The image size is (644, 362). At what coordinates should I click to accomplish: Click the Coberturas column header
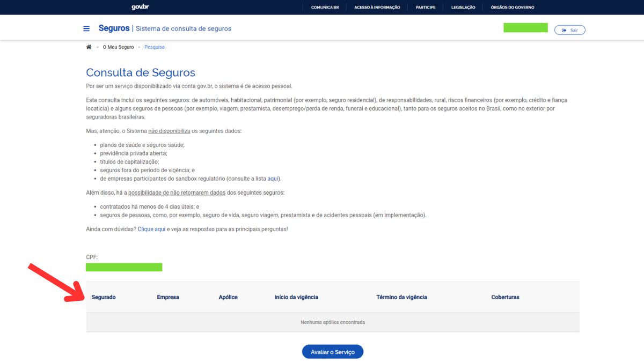505,297
